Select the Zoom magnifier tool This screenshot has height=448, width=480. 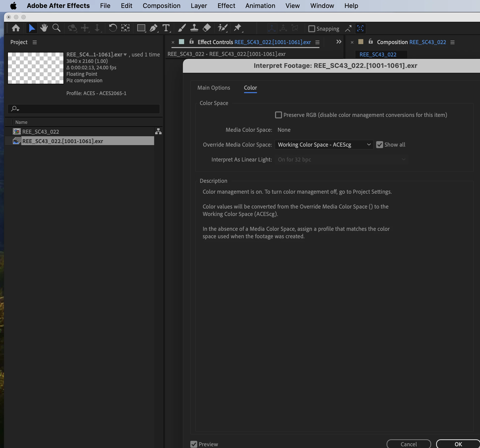[56, 28]
